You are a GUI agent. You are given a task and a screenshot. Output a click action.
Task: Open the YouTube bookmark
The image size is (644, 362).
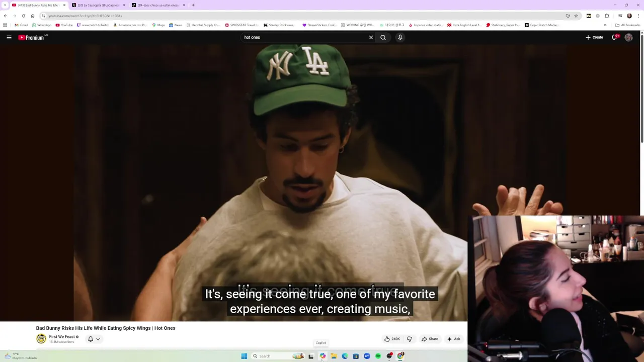click(64, 25)
